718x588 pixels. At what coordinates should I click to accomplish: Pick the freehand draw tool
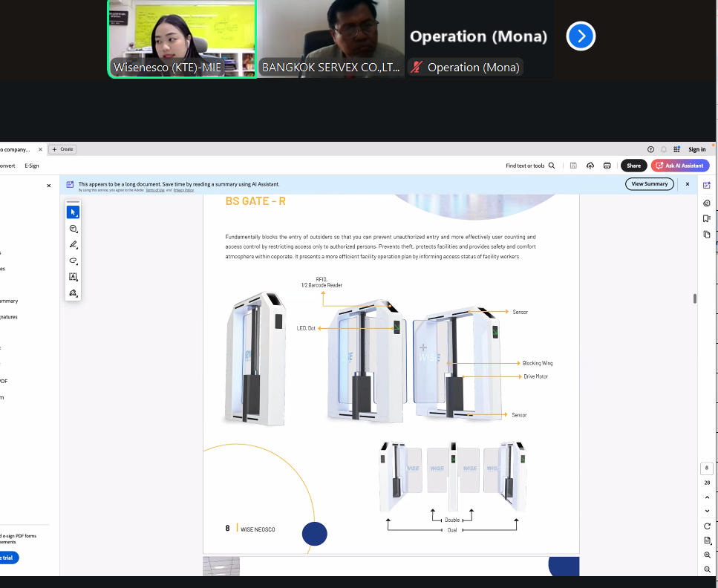tap(73, 261)
